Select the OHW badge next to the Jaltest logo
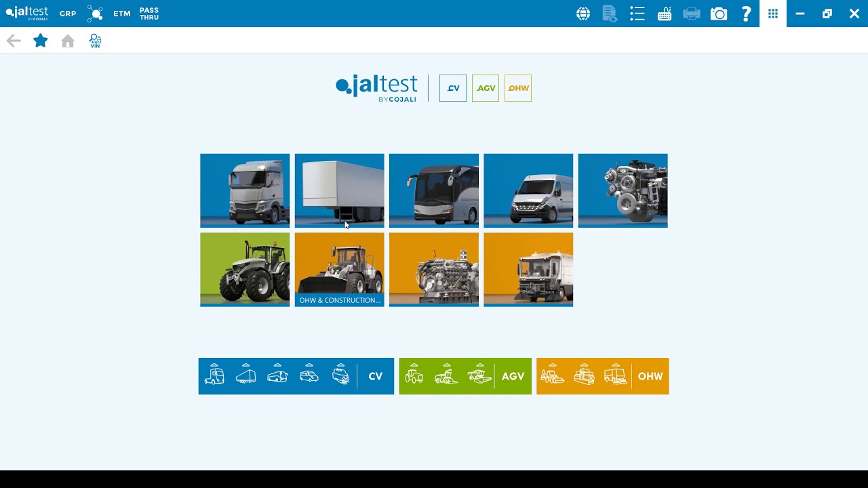868x488 pixels. pyautogui.click(x=518, y=88)
